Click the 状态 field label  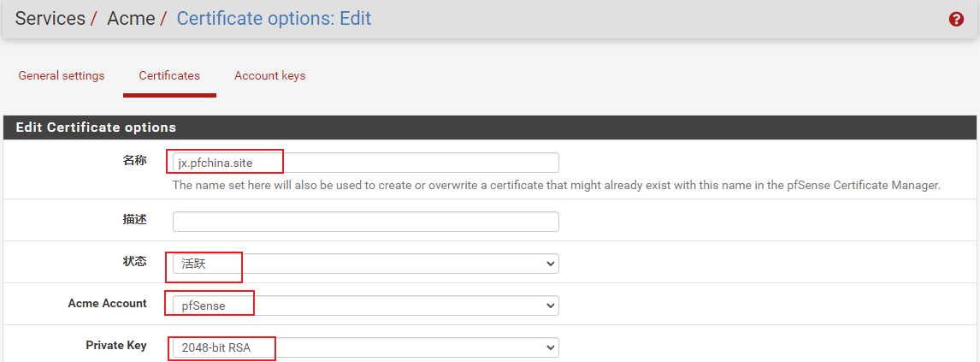134,261
